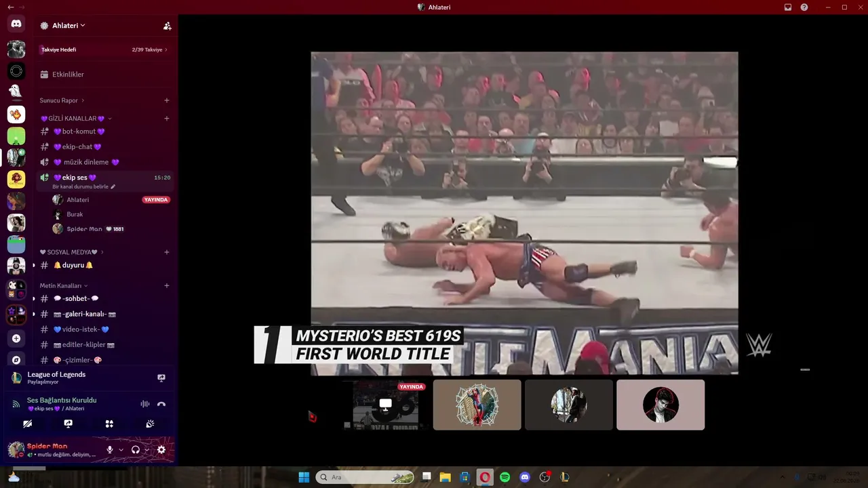Viewport: 868px width, 488px height.
Task: Add a channel to SOSYAL MEDYA category
Action: [167, 252]
